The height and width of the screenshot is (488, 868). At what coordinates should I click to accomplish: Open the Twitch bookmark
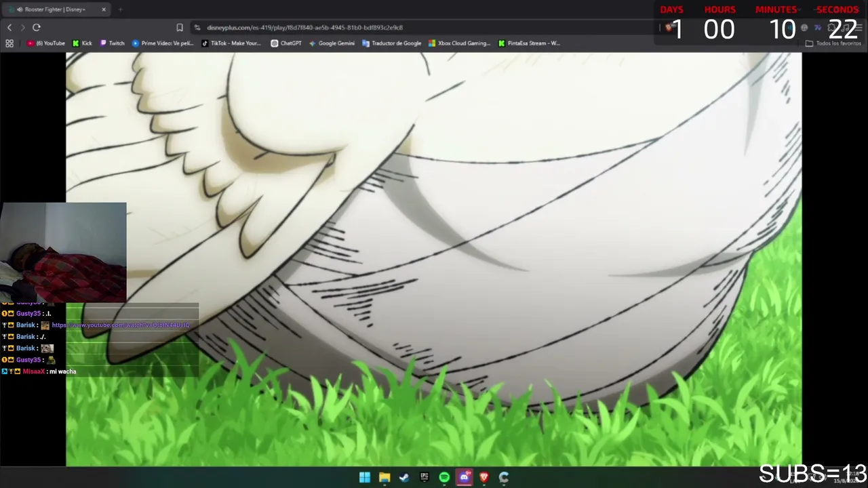pos(113,43)
